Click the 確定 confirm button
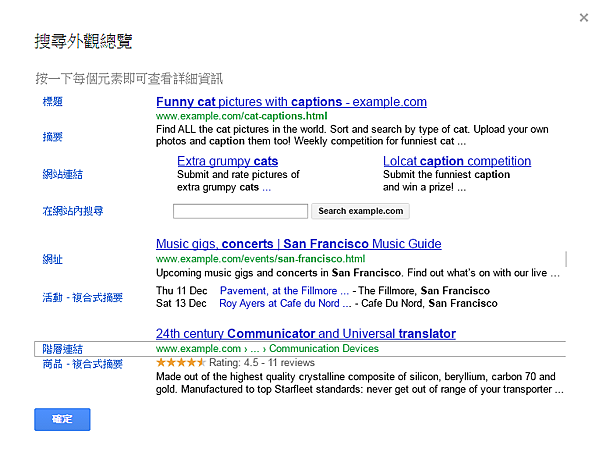The width and height of the screenshot is (600, 459). (x=62, y=420)
